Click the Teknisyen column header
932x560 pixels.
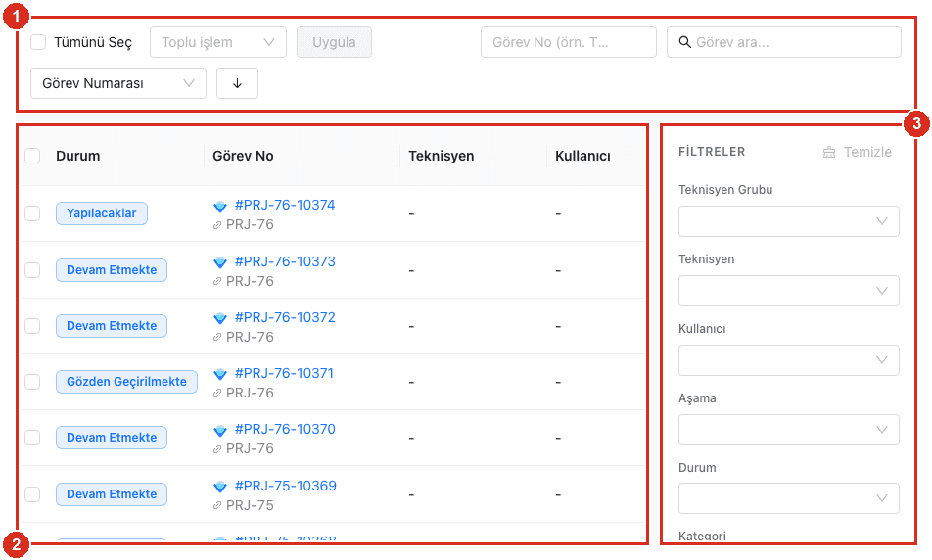(x=441, y=156)
